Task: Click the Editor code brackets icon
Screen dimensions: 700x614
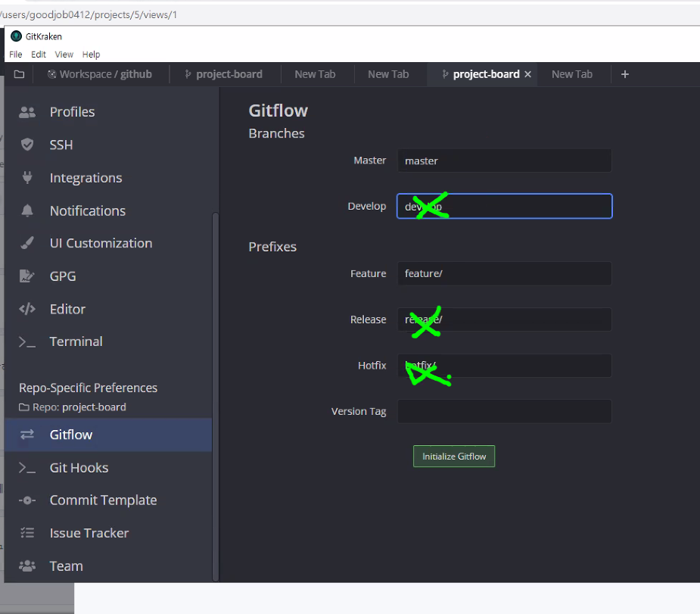Action: 27,309
